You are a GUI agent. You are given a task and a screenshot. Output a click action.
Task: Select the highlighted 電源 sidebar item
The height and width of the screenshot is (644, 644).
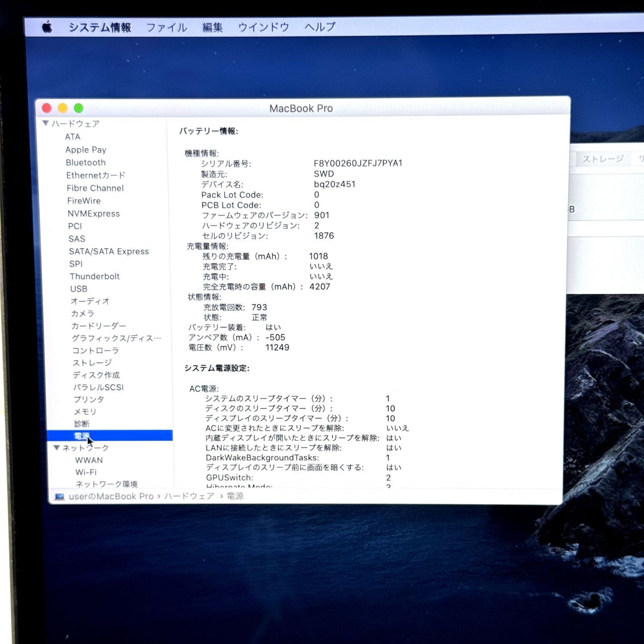click(110, 436)
